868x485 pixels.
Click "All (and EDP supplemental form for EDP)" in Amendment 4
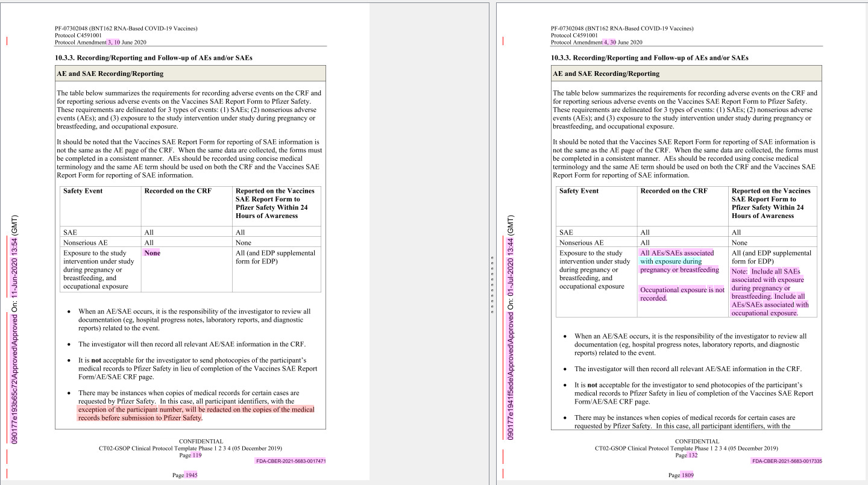point(772,257)
